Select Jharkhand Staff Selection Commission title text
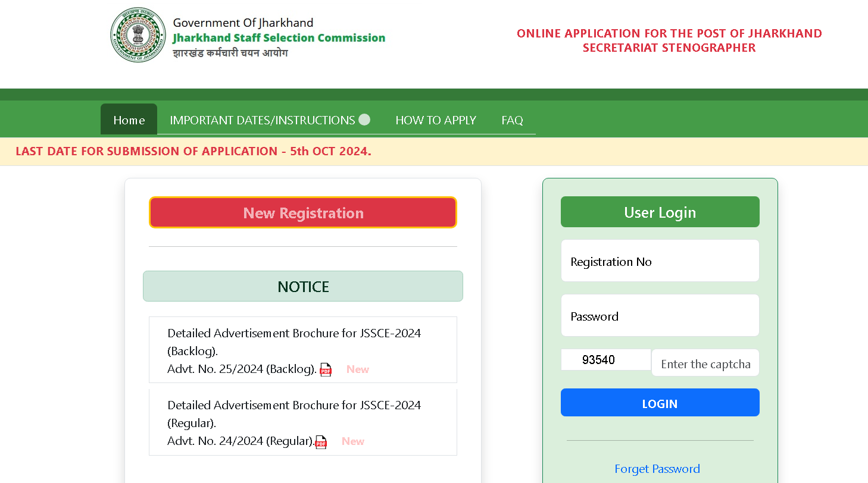Viewport: 868px width, 483px height. coord(279,38)
